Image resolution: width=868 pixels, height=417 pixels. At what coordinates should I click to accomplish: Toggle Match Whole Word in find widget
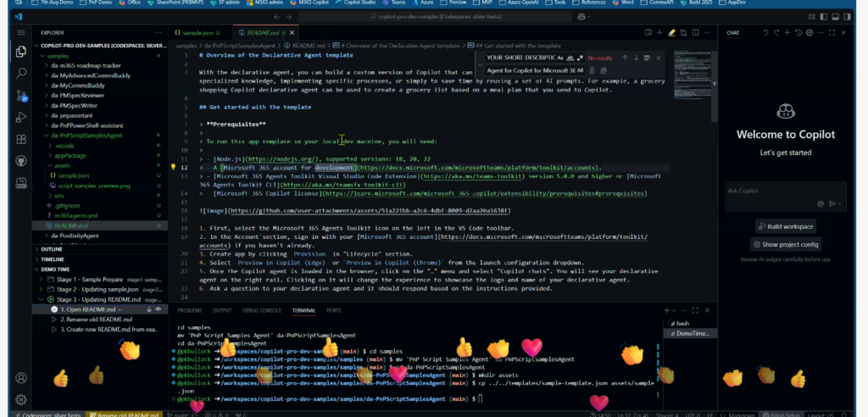[570, 58]
